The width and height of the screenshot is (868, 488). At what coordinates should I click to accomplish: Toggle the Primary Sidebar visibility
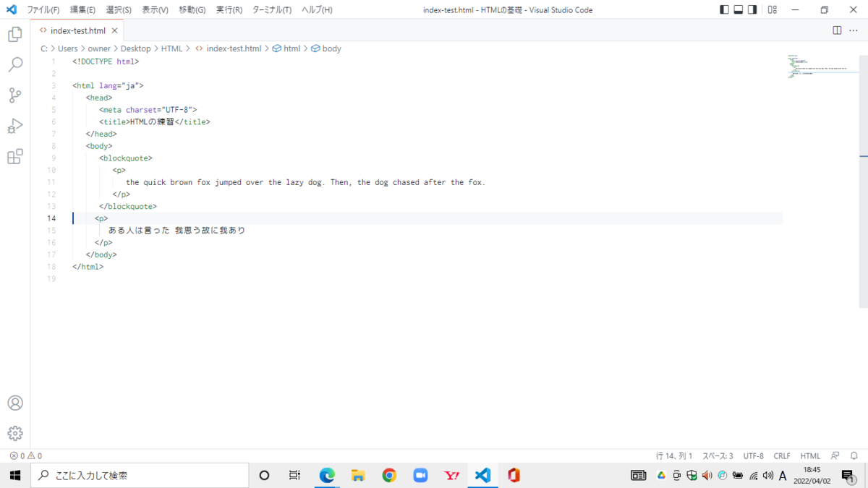coord(724,9)
